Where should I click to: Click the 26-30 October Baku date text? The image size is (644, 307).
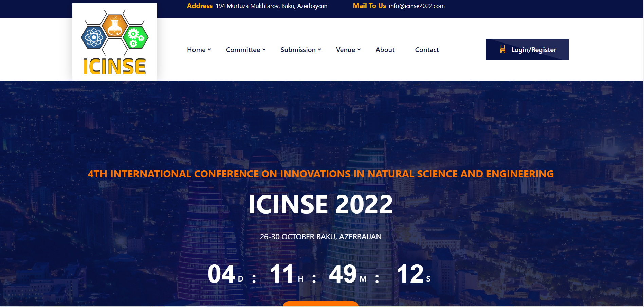320,237
